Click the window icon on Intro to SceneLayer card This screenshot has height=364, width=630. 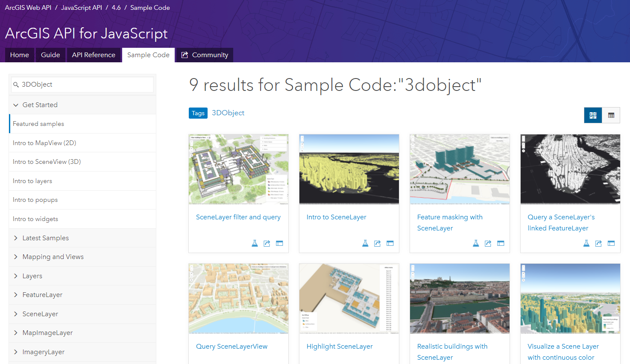click(x=390, y=243)
